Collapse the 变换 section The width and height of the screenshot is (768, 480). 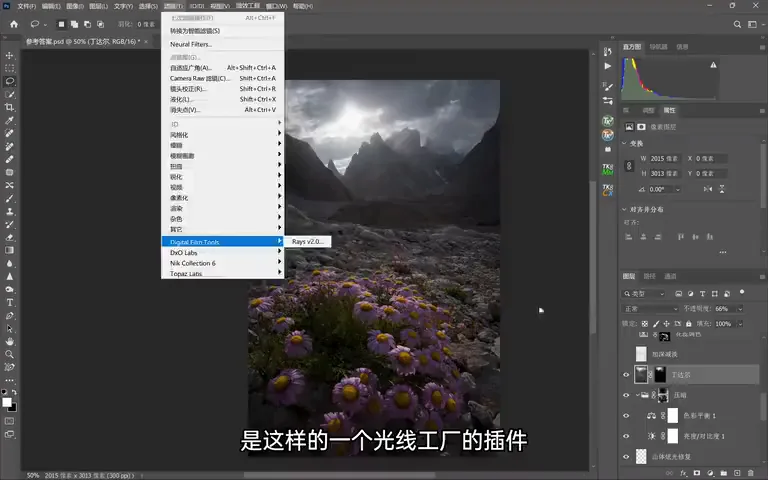[x=624, y=144]
